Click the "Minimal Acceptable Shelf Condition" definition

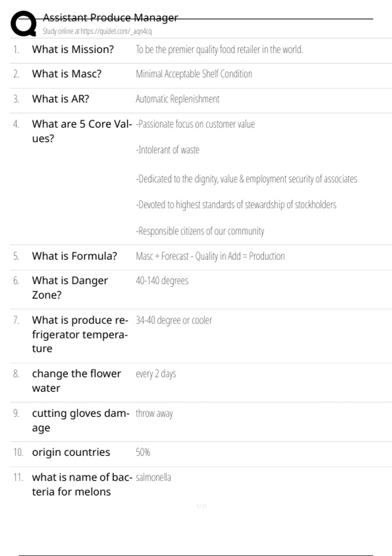coord(194,74)
